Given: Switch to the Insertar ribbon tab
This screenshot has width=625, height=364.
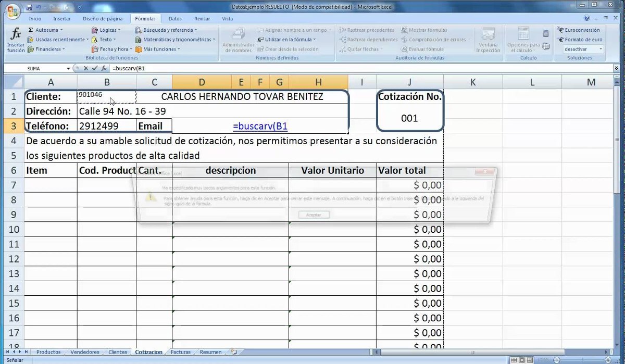Looking at the screenshot, I should [62, 18].
